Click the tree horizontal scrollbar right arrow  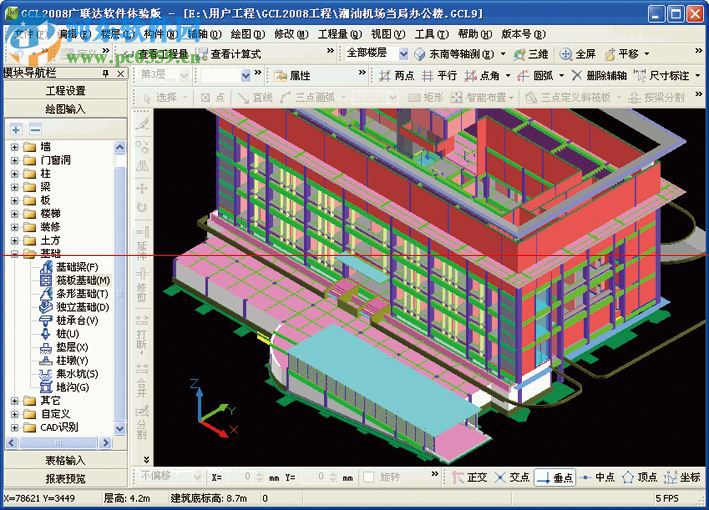pos(106,443)
